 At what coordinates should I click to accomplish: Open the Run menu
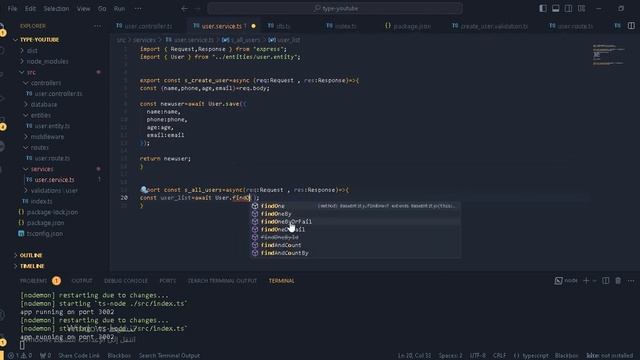(x=119, y=9)
